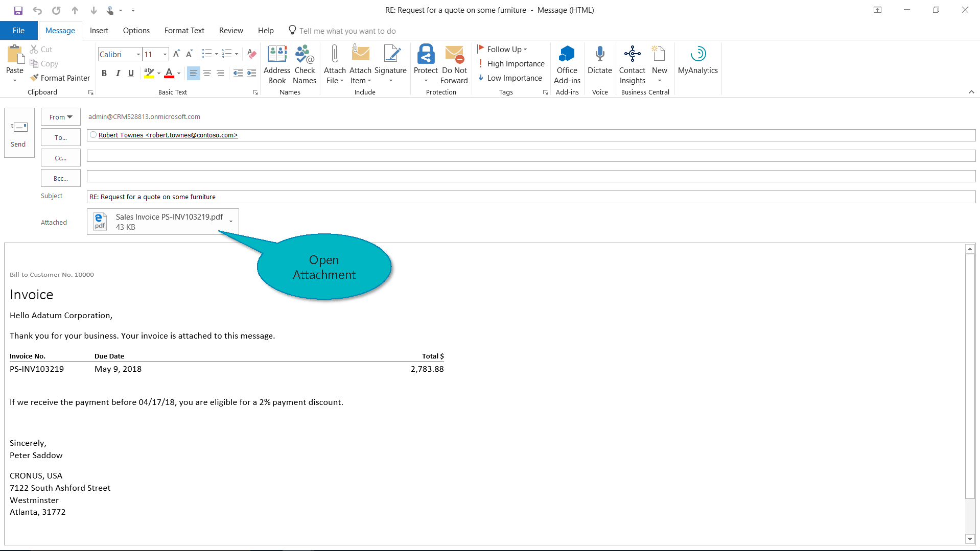The height and width of the screenshot is (551, 980).
Task: Switch to the Insert tab
Action: click(99, 31)
